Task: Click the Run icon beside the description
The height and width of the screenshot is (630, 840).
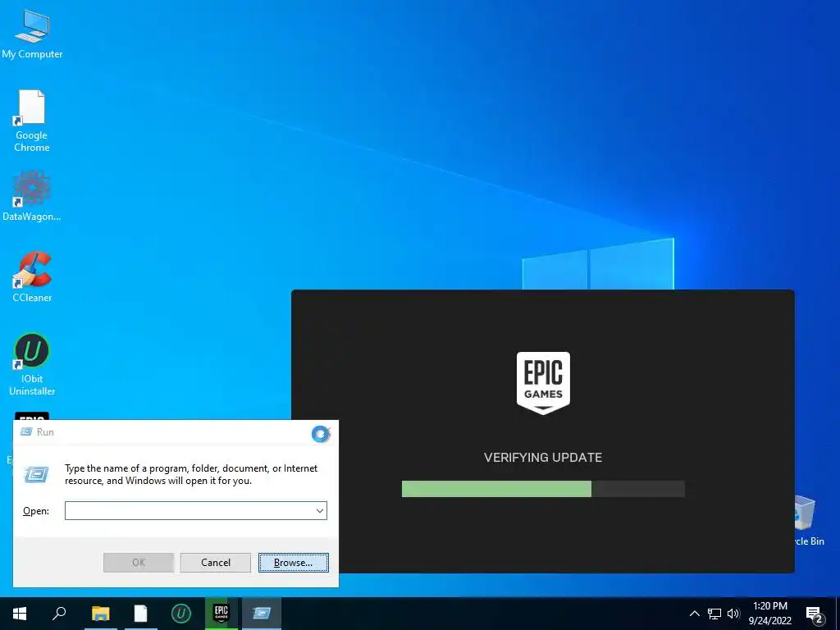Action: click(x=36, y=474)
